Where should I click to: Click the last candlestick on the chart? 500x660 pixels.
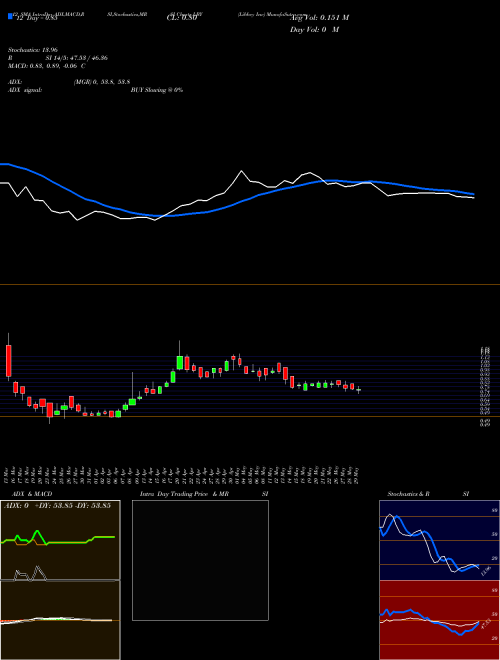pos(359,390)
